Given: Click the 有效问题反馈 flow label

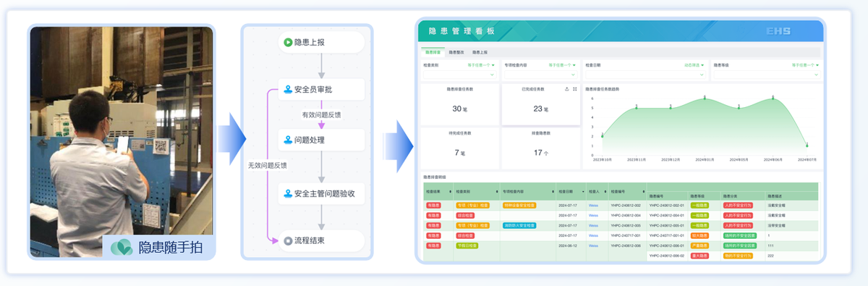Looking at the screenshot, I should 321,115.
